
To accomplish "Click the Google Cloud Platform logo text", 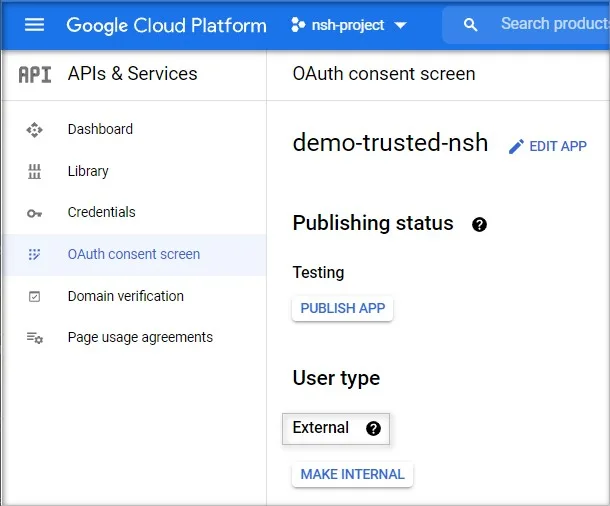I will [x=166, y=25].
